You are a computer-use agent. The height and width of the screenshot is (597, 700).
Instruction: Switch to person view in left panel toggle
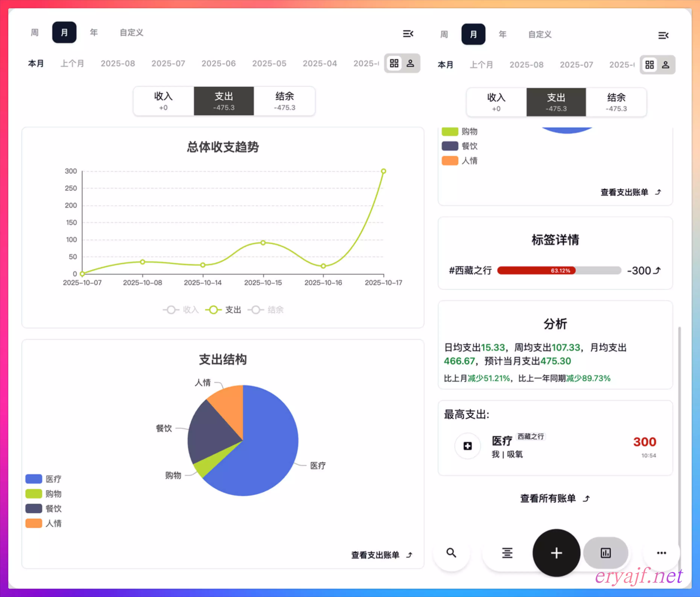pyautogui.click(x=410, y=63)
